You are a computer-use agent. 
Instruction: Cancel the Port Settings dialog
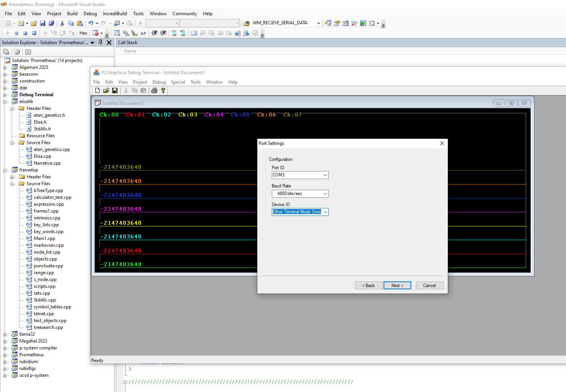(429, 286)
